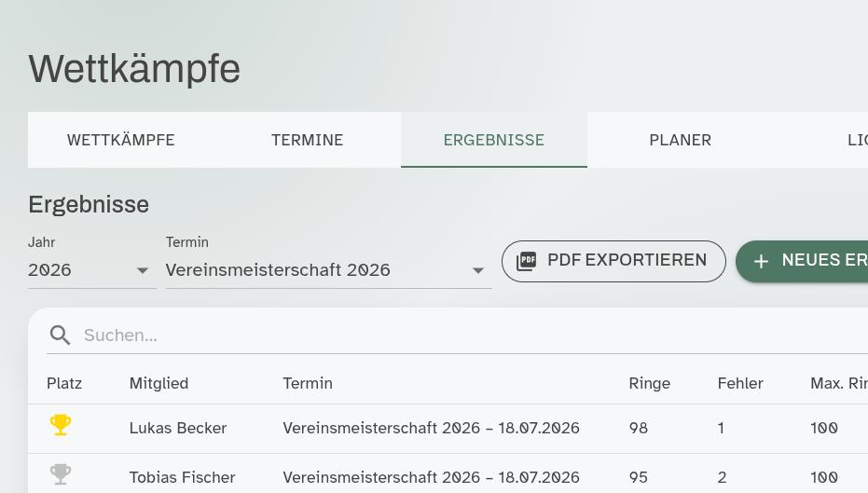Click Lukas Becker's Termin cell text

pyautogui.click(x=432, y=429)
